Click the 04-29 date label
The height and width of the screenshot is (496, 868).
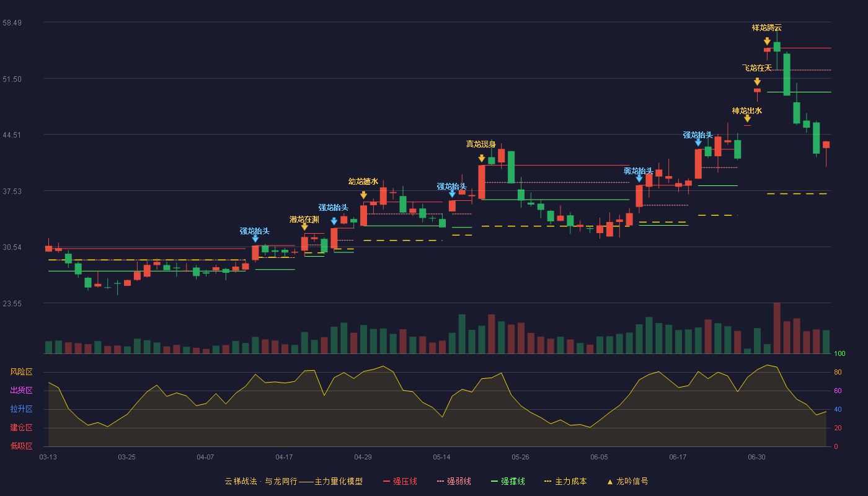click(363, 457)
